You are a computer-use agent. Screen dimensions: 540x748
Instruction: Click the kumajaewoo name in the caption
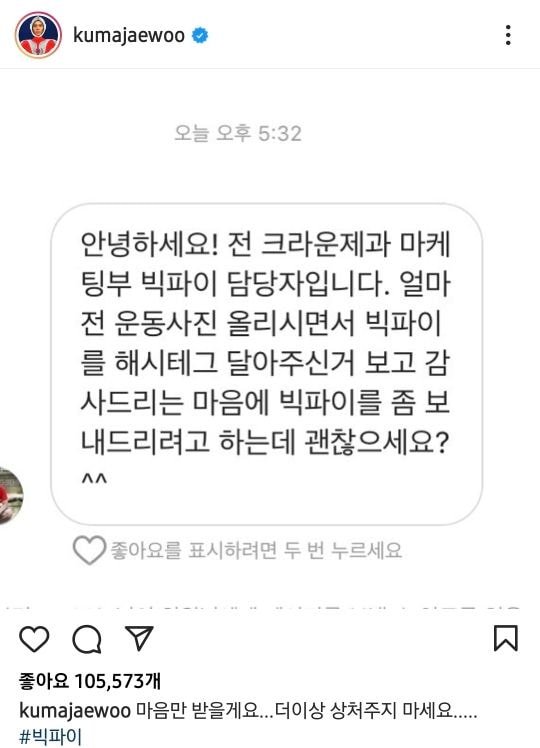click(75, 710)
